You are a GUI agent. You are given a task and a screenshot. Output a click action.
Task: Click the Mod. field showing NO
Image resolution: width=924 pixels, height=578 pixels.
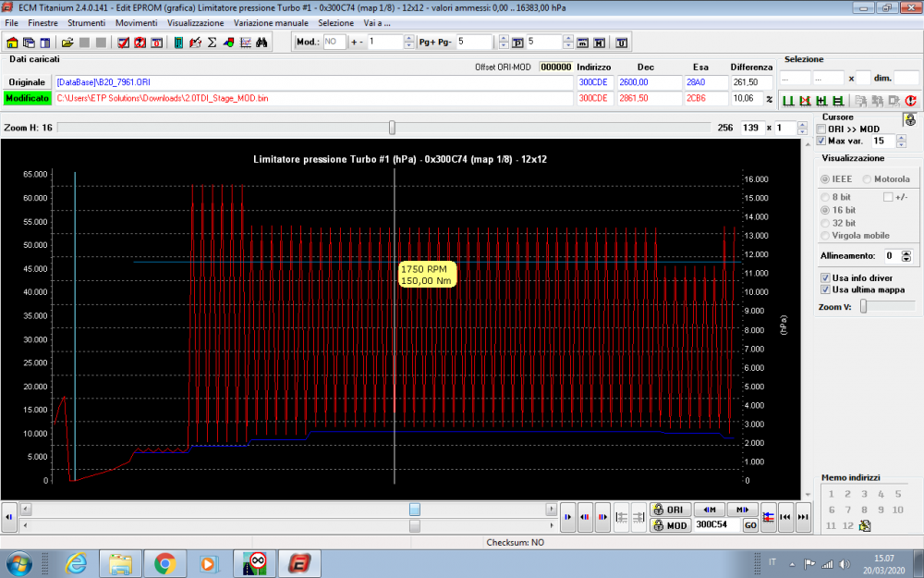334,42
